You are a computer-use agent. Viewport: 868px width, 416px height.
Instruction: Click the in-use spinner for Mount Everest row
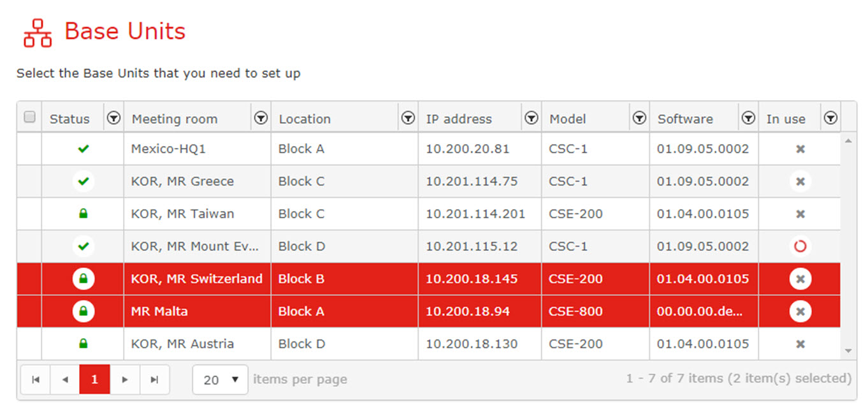(x=800, y=246)
